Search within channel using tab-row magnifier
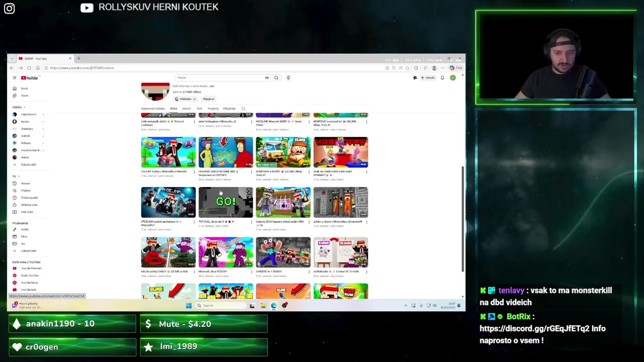644x362 pixels. 243,109
